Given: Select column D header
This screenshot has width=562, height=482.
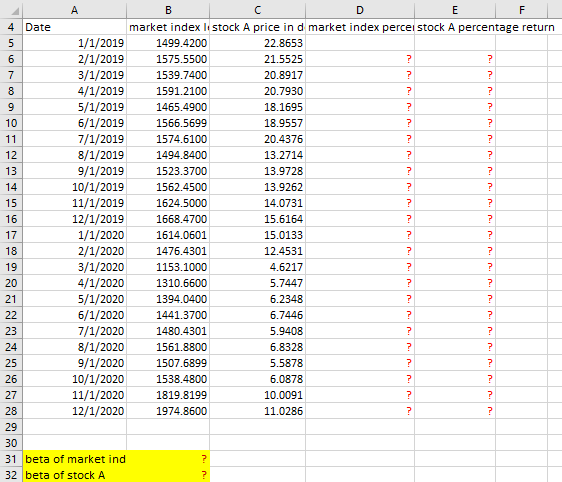Looking at the screenshot, I should pyautogui.click(x=360, y=10).
